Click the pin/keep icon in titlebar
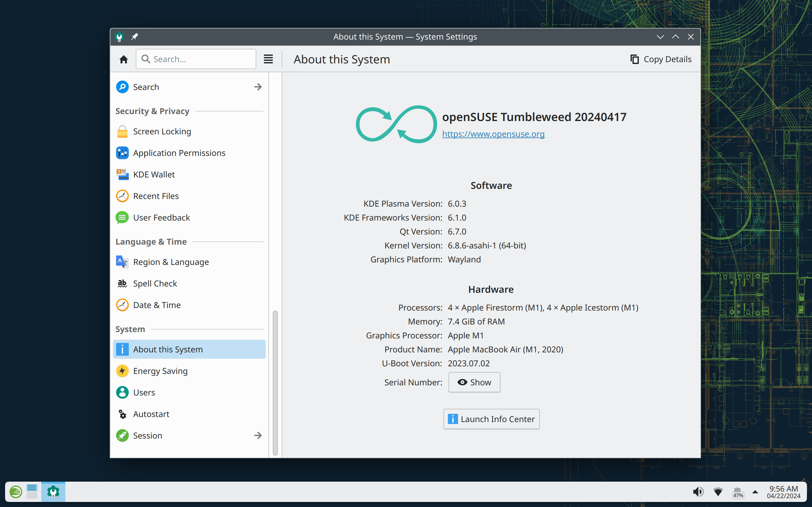 tap(134, 37)
